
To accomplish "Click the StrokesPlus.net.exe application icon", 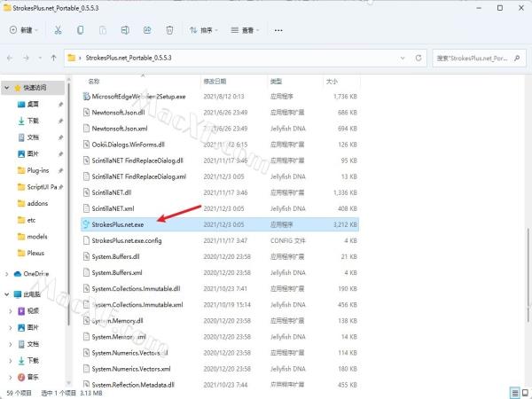I will [86, 224].
